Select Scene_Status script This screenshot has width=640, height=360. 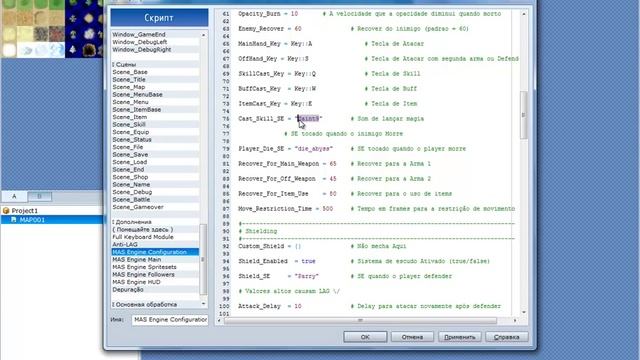coord(156,140)
